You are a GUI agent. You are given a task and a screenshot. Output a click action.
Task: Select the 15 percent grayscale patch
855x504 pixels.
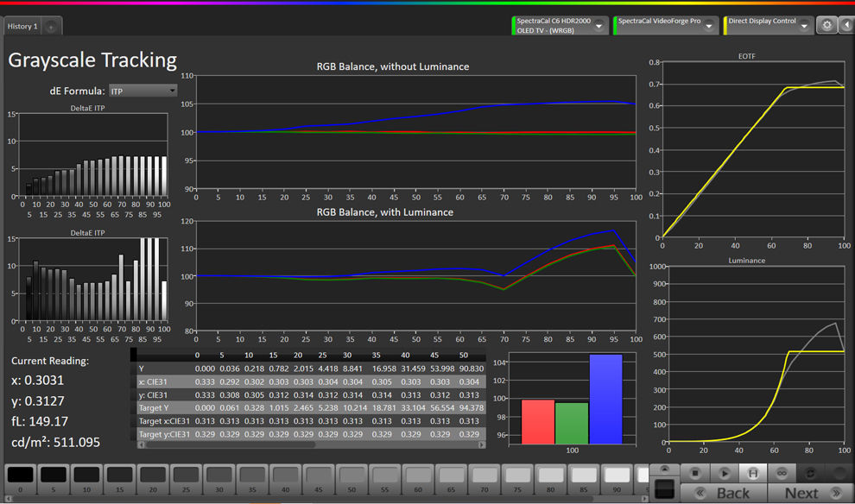[119, 479]
